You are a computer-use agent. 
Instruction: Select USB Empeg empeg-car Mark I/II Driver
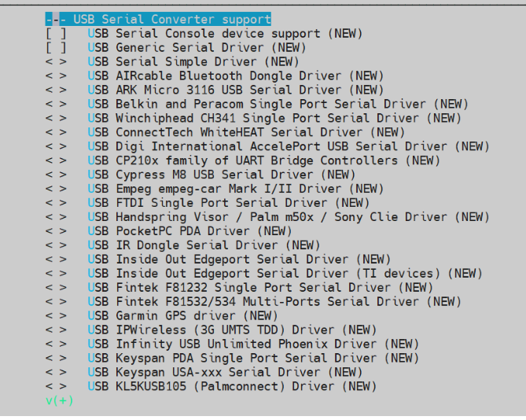pyautogui.click(x=236, y=189)
